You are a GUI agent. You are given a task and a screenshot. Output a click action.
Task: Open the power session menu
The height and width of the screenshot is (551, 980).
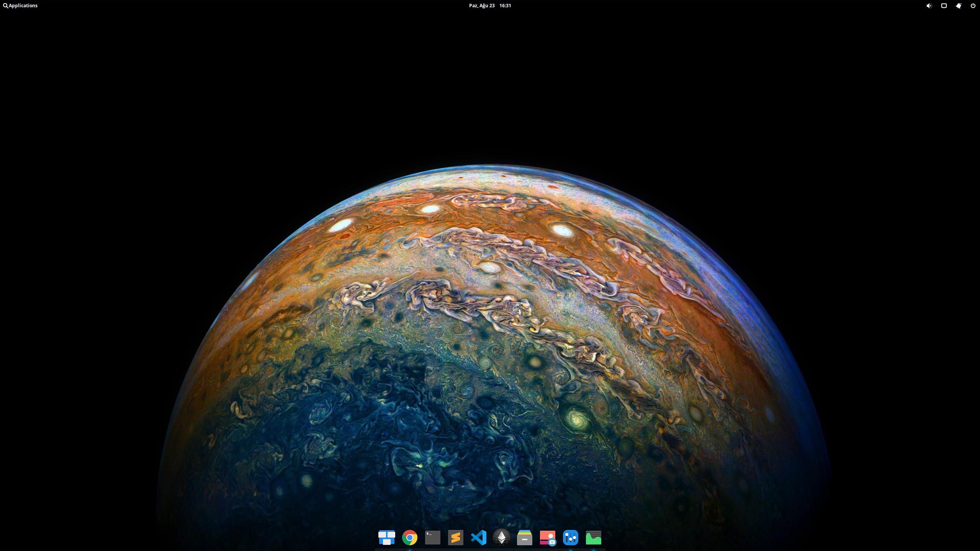[973, 5]
